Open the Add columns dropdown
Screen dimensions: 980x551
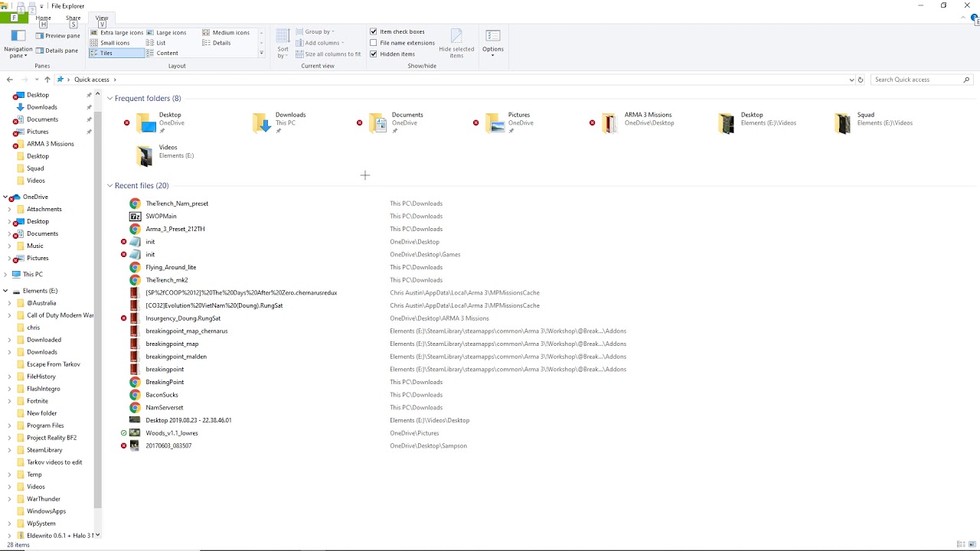pos(321,43)
